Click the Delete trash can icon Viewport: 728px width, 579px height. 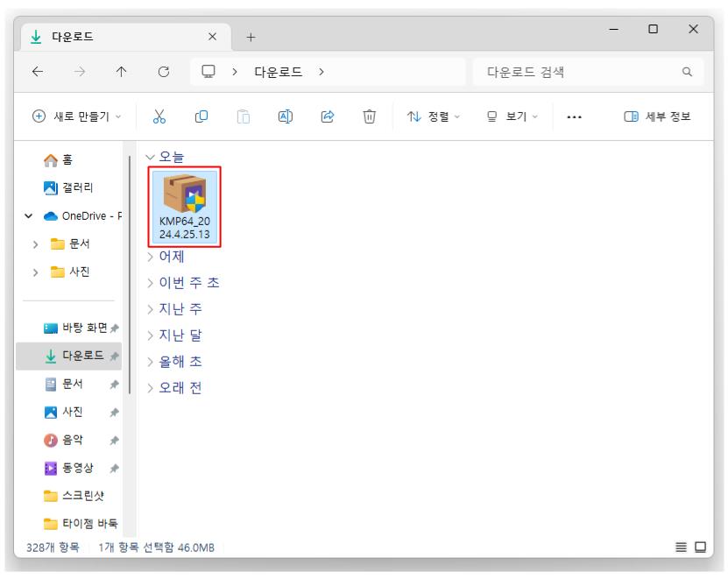[369, 117]
